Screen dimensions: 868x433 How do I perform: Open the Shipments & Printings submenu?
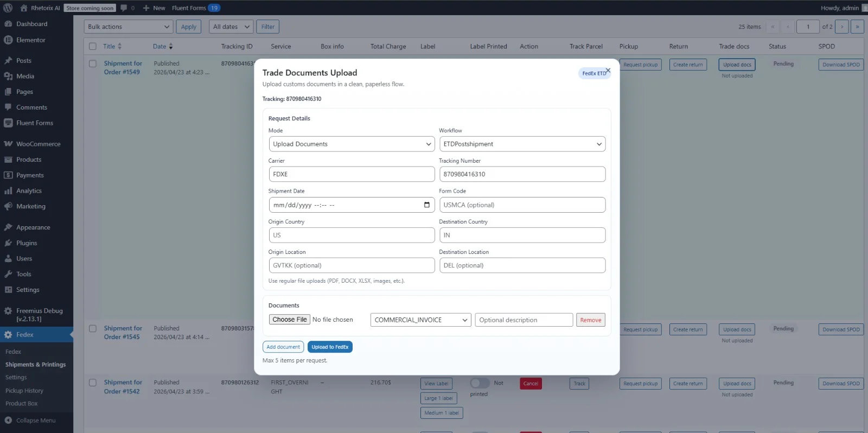coord(36,365)
